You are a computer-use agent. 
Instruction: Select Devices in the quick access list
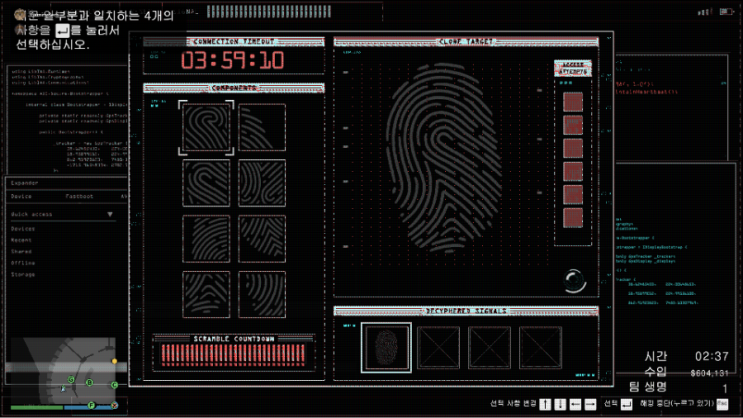23,229
